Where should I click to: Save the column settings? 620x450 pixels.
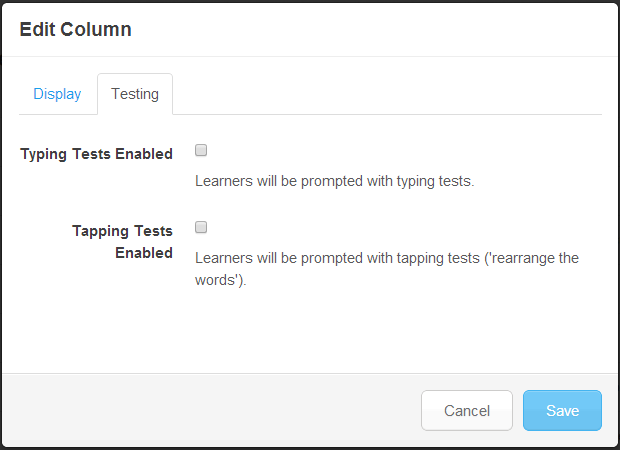[x=562, y=410]
